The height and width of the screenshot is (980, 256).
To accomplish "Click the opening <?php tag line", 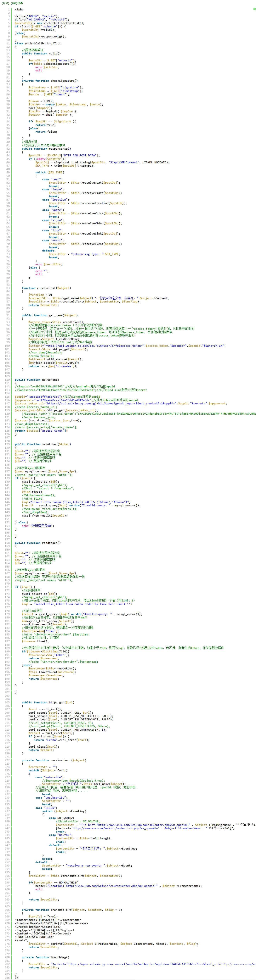I will tap(19, 9).
